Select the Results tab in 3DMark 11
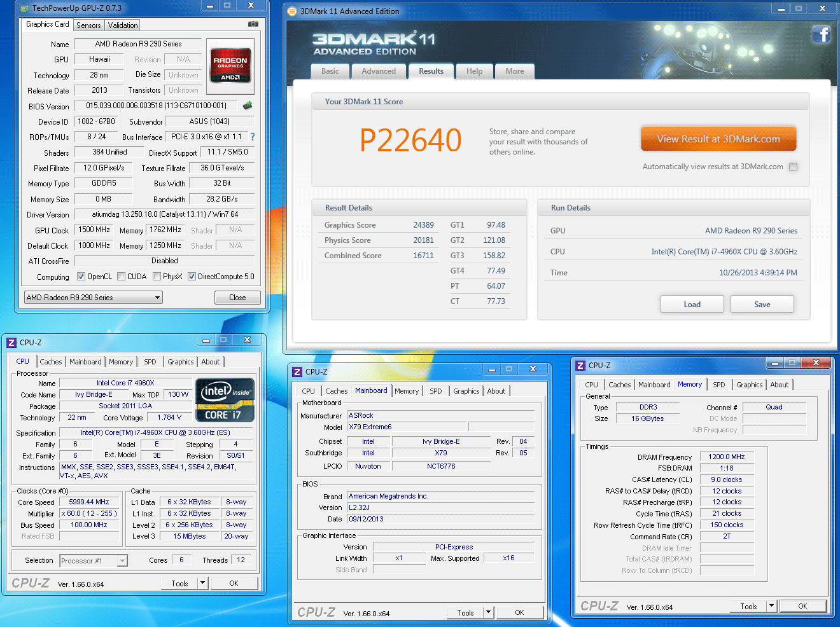The image size is (840, 627). point(431,71)
